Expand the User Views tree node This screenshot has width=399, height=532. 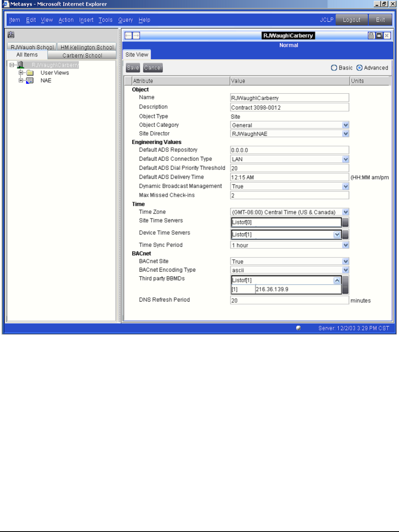pos(21,73)
